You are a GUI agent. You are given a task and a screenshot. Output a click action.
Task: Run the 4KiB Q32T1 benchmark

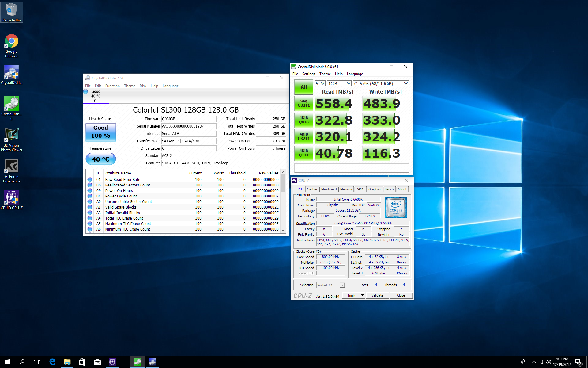(304, 136)
